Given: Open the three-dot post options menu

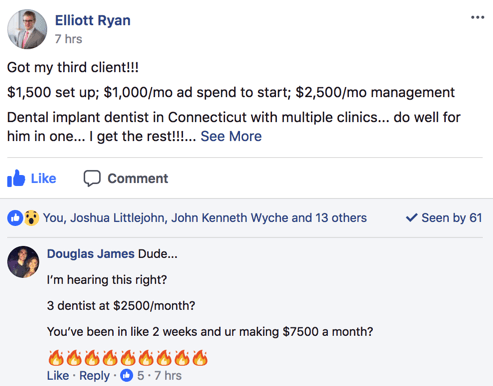Looking at the screenshot, I should [x=477, y=17].
